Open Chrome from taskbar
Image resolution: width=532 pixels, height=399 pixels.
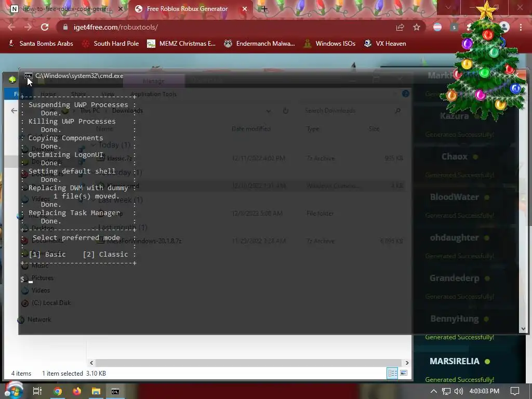[x=58, y=391]
